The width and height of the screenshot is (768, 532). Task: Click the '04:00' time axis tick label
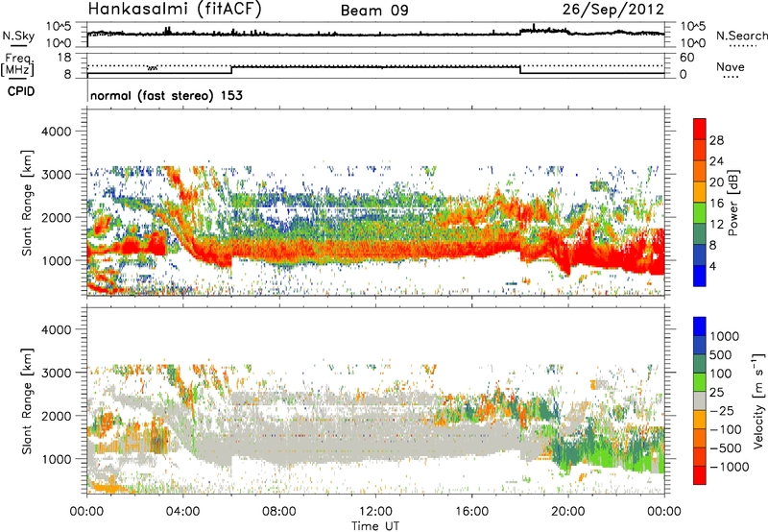tap(183, 512)
